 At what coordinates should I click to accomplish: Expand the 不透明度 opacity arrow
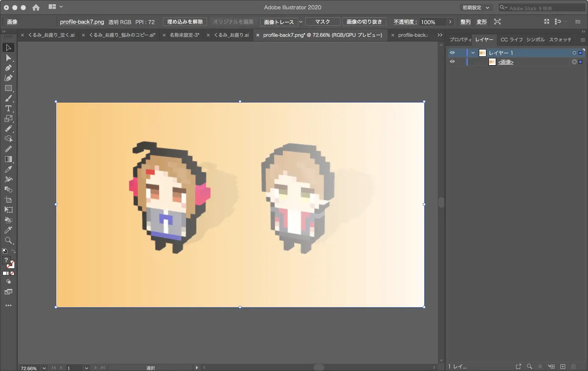[x=450, y=22]
